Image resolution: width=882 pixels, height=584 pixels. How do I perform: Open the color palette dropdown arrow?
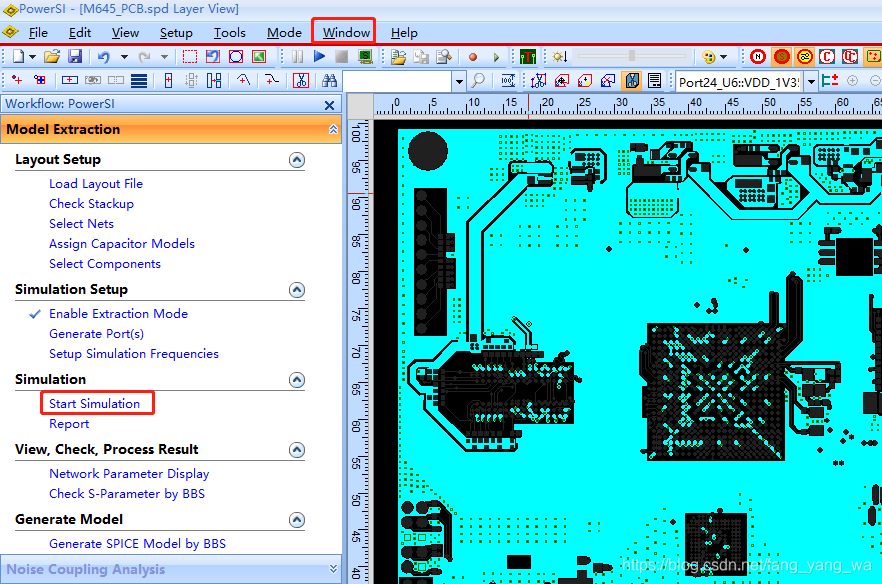(723, 57)
